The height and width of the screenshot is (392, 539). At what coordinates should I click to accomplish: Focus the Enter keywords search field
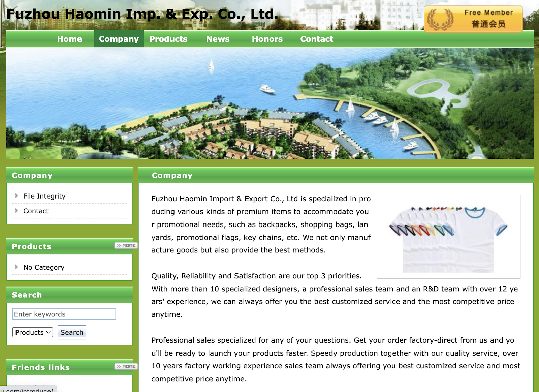click(64, 314)
